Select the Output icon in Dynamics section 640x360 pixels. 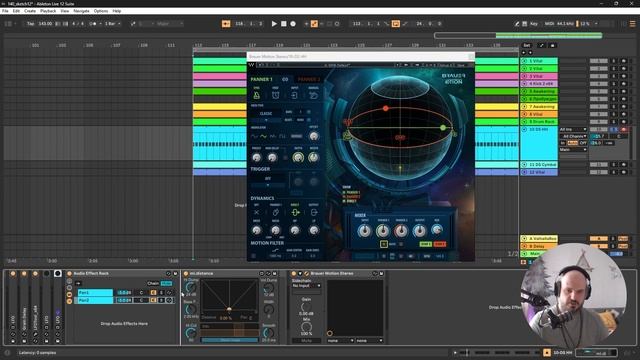313,212
